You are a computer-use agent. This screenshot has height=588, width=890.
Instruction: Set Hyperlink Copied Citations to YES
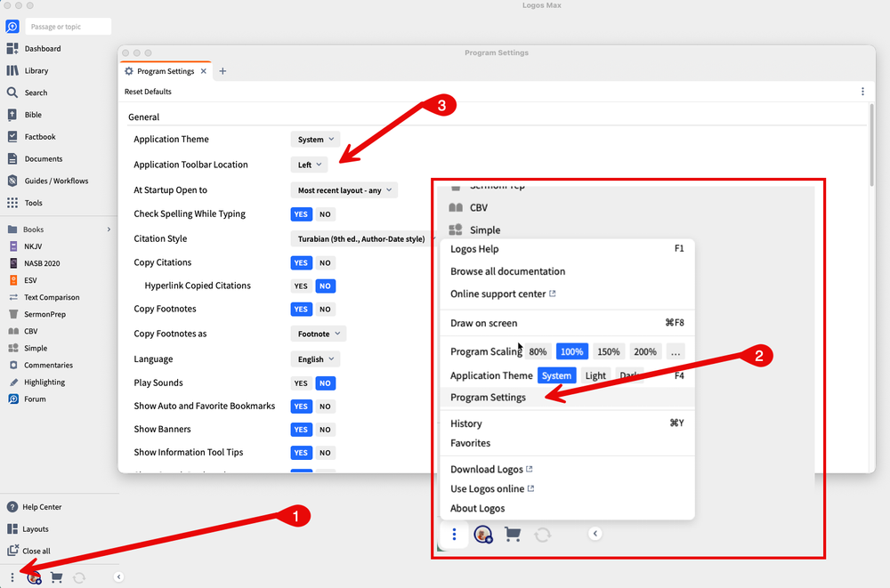point(301,286)
